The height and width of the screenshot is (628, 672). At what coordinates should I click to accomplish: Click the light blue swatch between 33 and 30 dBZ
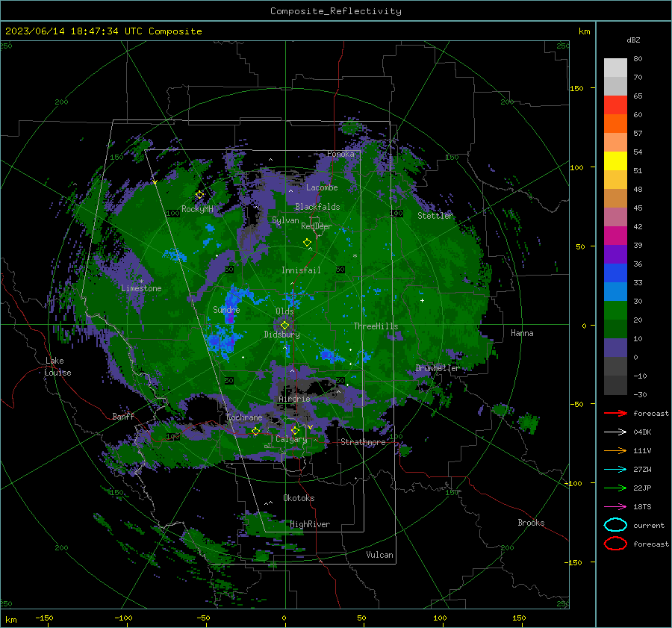click(615, 292)
